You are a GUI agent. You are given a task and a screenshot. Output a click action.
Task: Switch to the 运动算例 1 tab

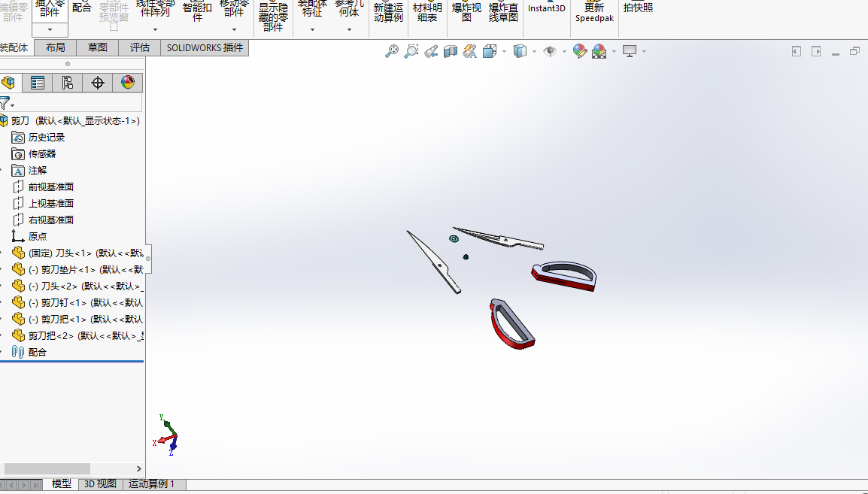(154, 484)
